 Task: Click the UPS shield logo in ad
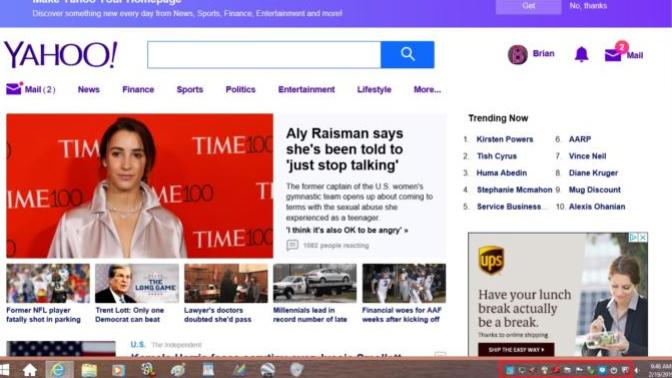491,260
